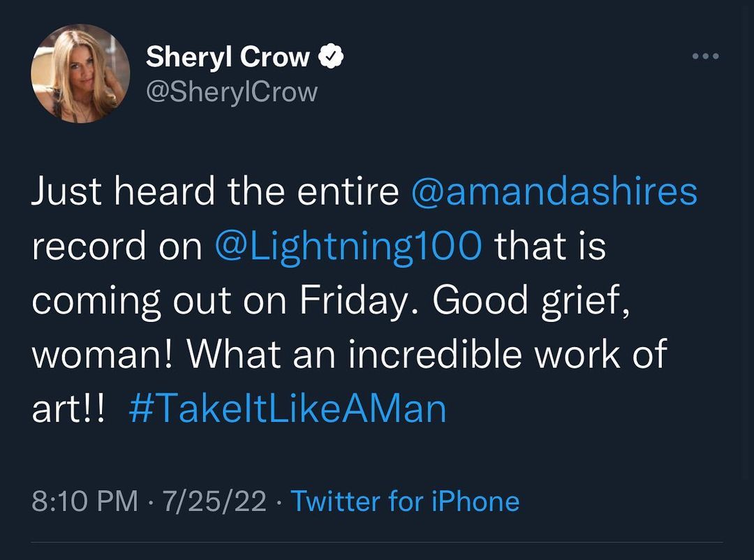Image resolution: width=754 pixels, height=560 pixels.
Task: Click the words 'record on' in tweet
Action: point(116,246)
